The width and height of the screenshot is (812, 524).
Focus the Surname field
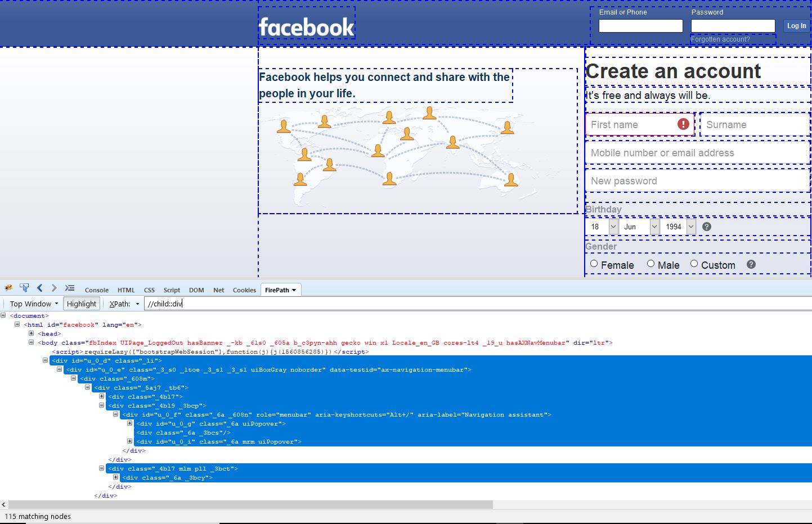755,124
